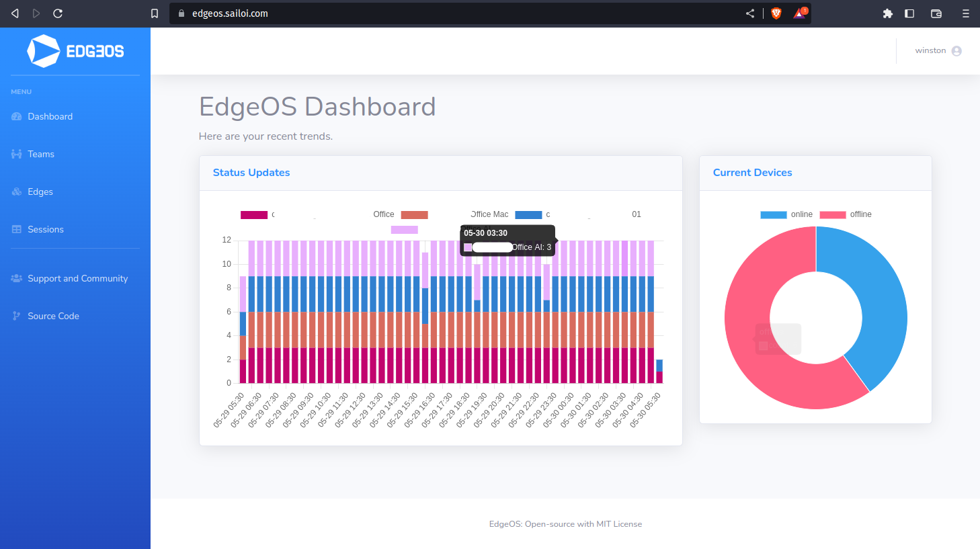Open the browser hamburger menu

(x=966, y=13)
